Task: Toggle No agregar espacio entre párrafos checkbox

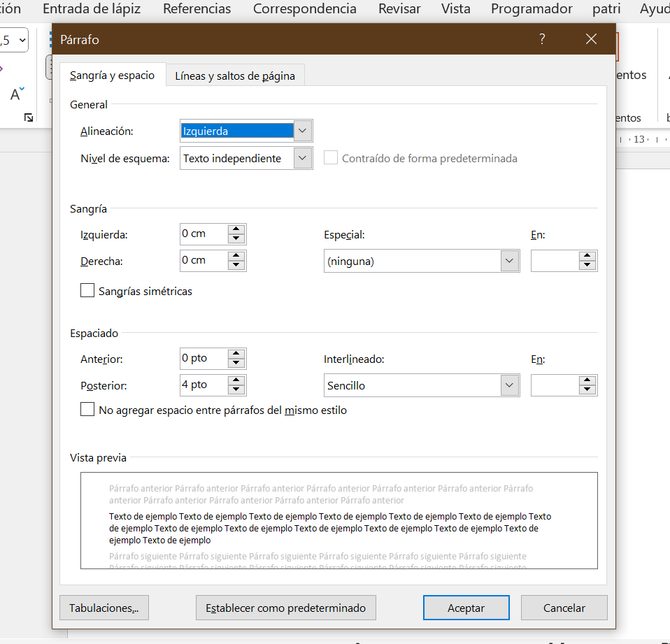Action: (87, 409)
